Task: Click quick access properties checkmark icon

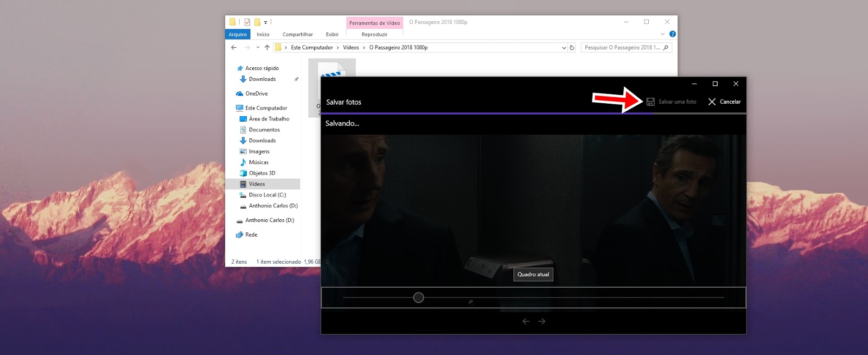Action: (247, 22)
